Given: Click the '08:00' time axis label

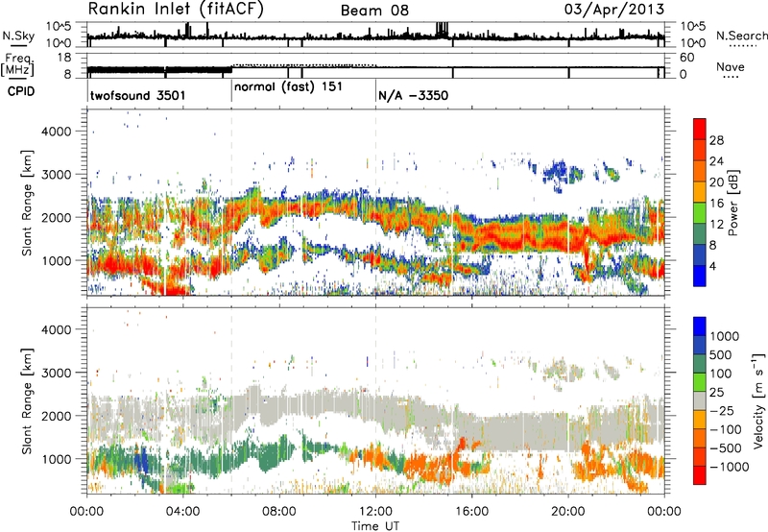Looking at the screenshot, I should (x=279, y=512).
